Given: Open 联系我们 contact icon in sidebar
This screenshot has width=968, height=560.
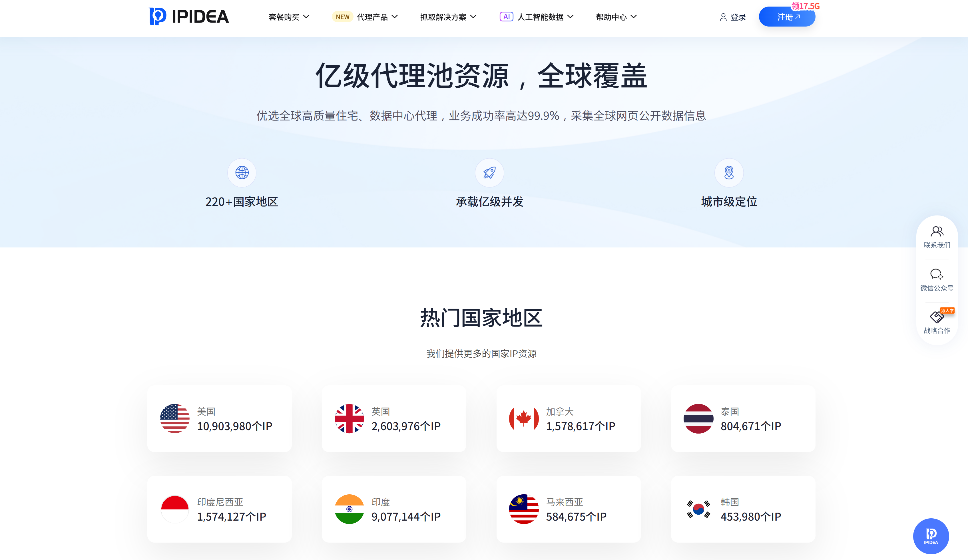Looking at the screenshot, I should pos(937,231).
